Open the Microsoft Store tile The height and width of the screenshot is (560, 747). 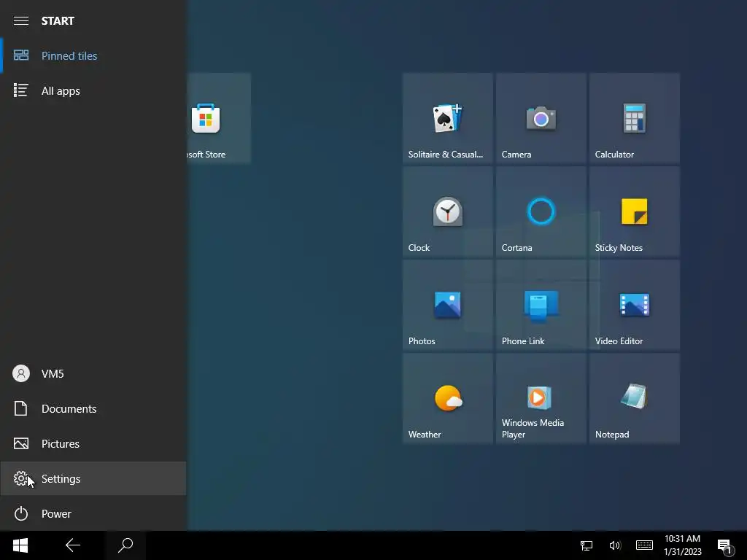219,118
